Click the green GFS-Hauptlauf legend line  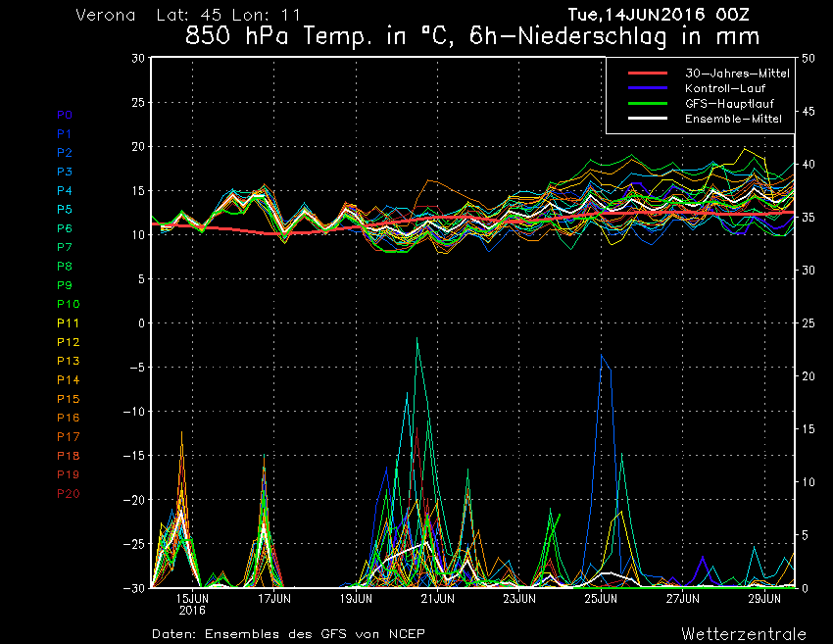tap(648, 103)
